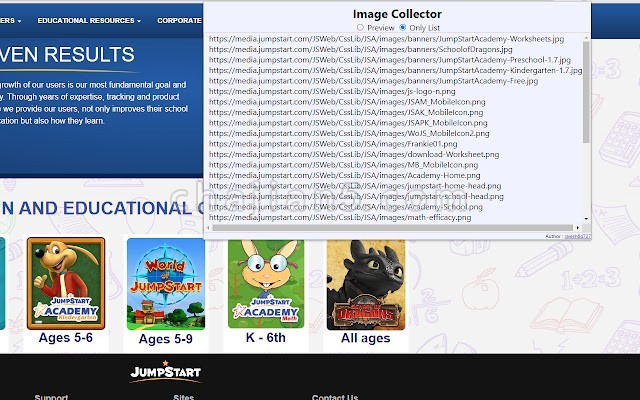The width and height of the screenshot is (640, 400).
Task: Open the Educational Resources dropdown menu
Action: (x=89, y=20)
